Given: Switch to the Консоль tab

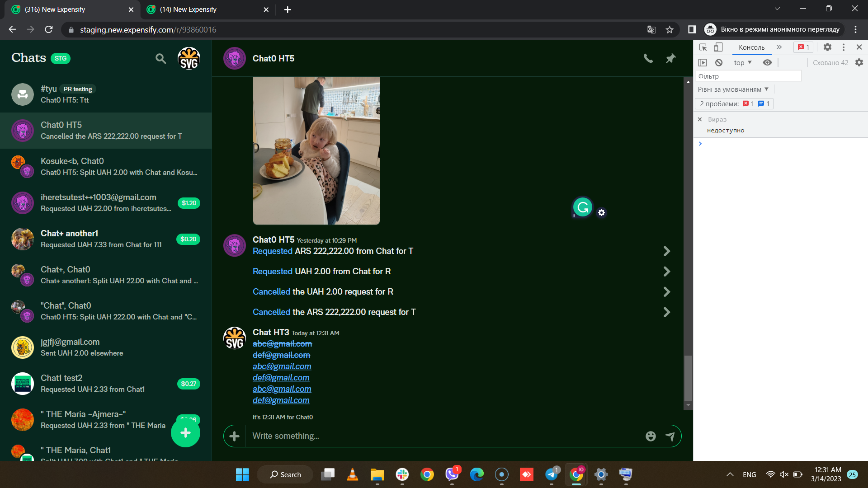Looking at the screenshot, I should [751, 47].
